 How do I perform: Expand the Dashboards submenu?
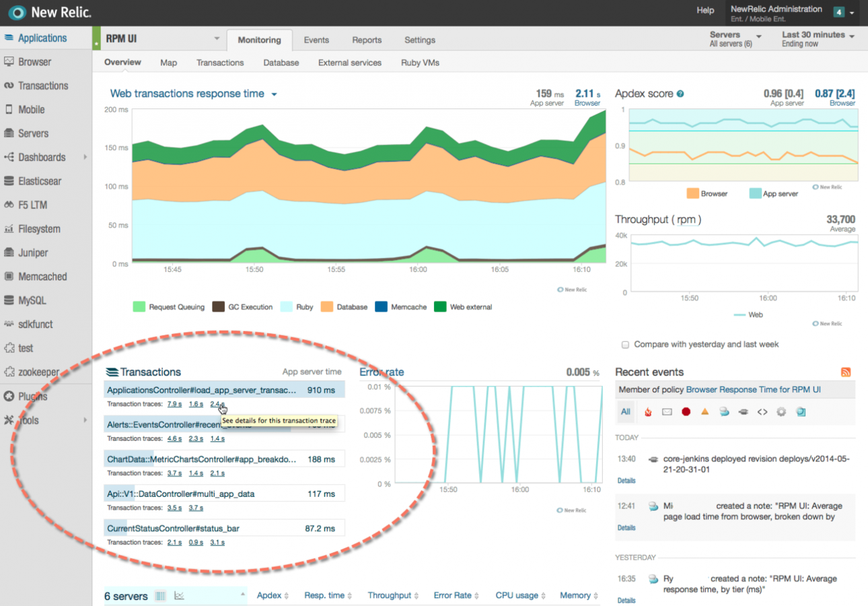point(85,157)
